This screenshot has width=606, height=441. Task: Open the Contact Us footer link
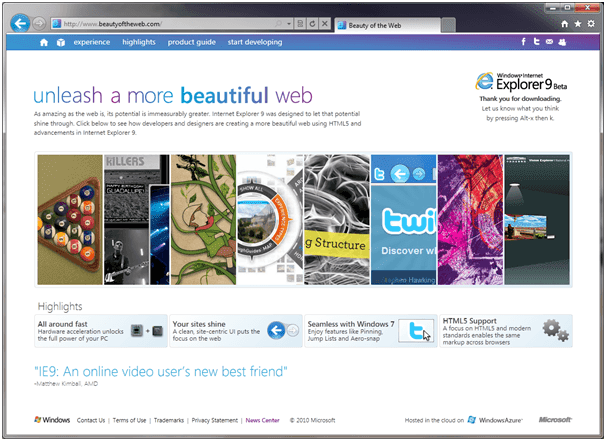(91, 420)
